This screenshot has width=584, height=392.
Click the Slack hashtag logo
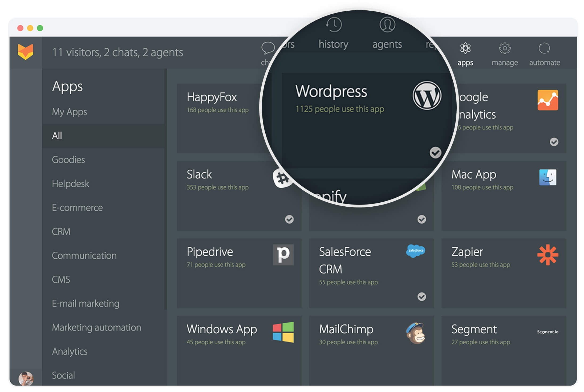click(x=282, y=178)
